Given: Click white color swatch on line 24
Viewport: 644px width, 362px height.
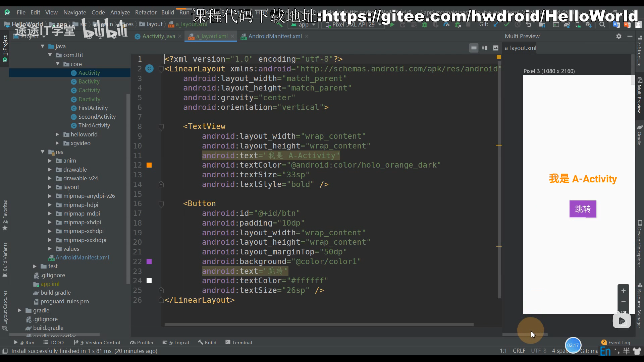Looking at the screenshot, I should click(149, 281).
